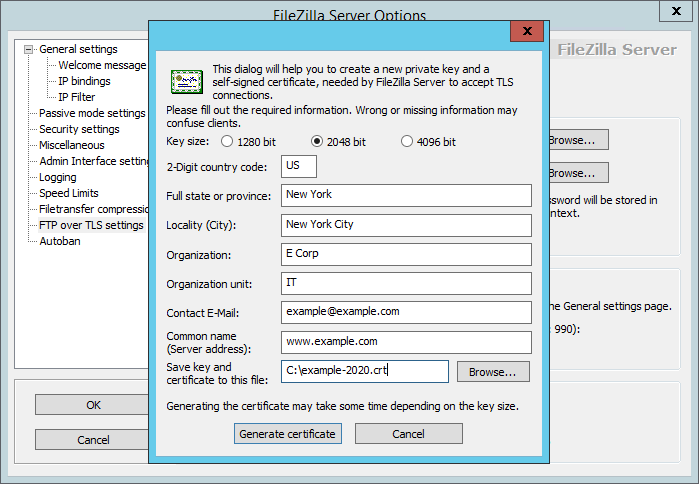699x484 pixels.
Task: Browse for certificate save file location
Action: point(493,372)
